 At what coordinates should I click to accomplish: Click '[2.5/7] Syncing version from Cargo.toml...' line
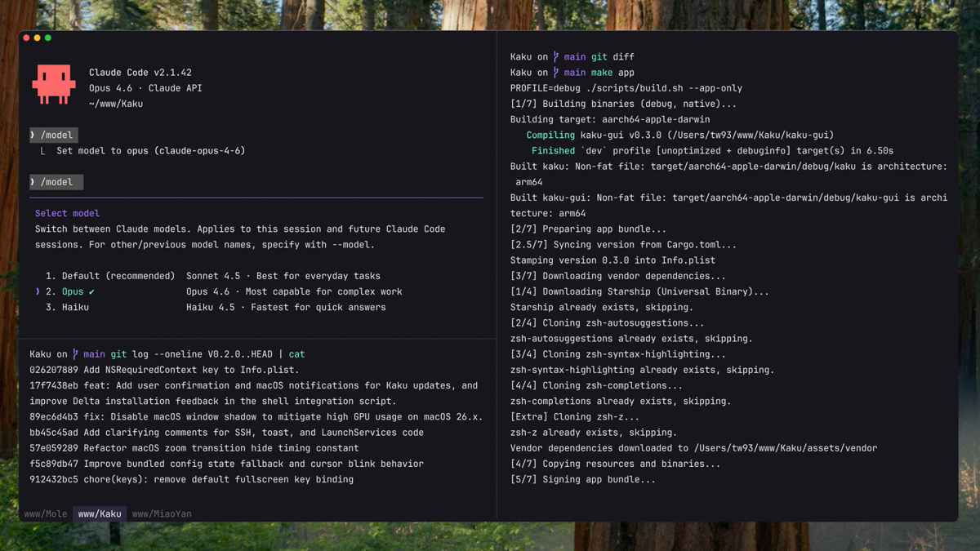tap(623, 245)
